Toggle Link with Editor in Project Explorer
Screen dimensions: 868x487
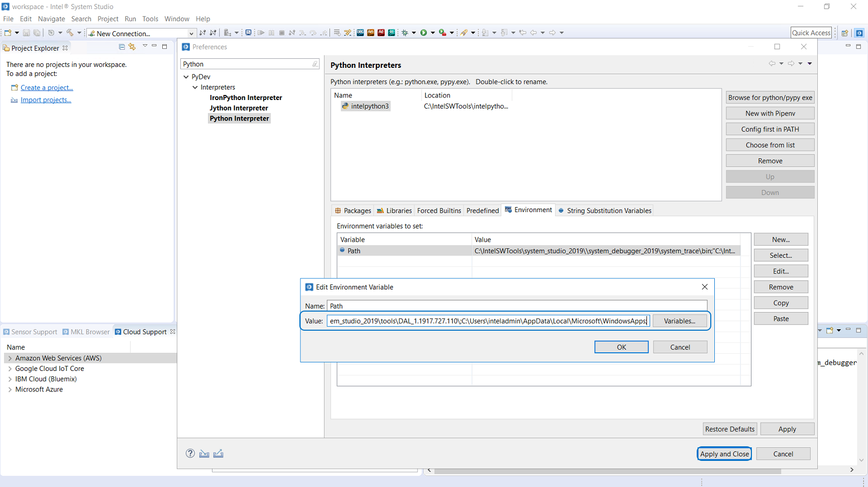(132, 47)
